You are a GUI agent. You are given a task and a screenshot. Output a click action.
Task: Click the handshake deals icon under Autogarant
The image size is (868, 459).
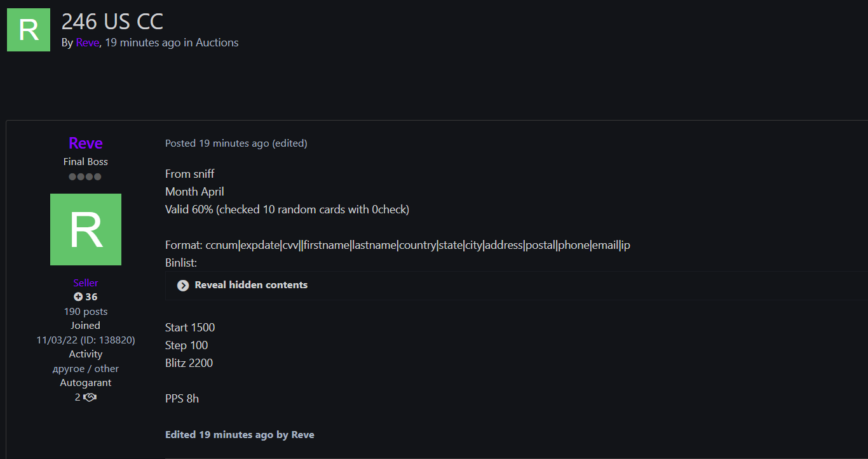click(x=90, y=397)
